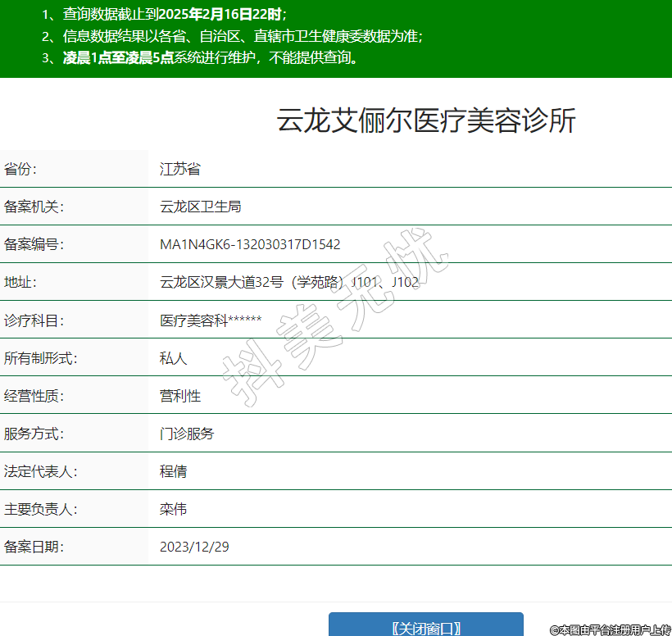
Task: Select the 所有制形式 field label
Action: point(40,358)
